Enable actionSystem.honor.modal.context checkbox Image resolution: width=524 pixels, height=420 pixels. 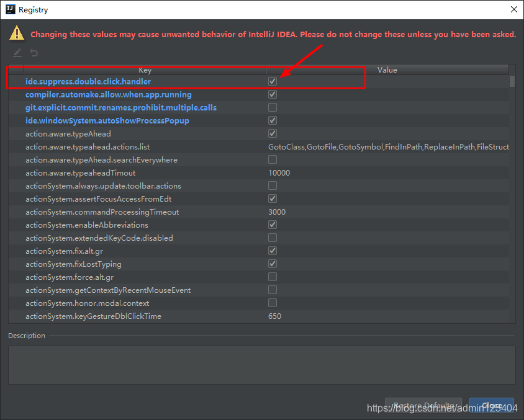click(x=273, y=303)
